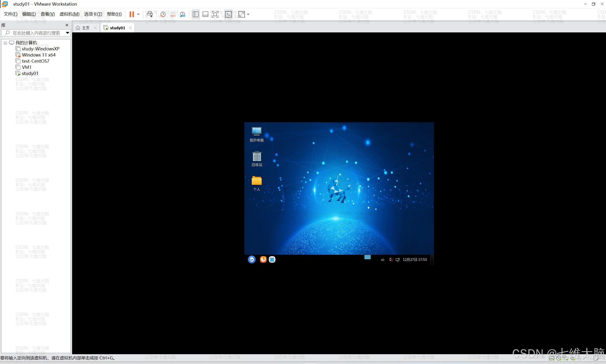
Task: Select the test-CentOS7 virtual machine
Action: [35, 61]
